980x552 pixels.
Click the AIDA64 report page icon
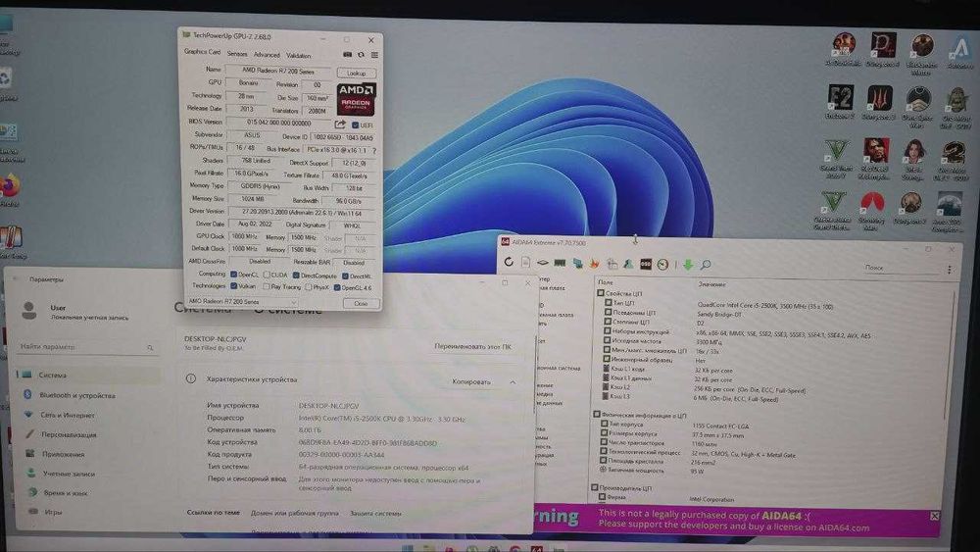(x=525, y=263)
